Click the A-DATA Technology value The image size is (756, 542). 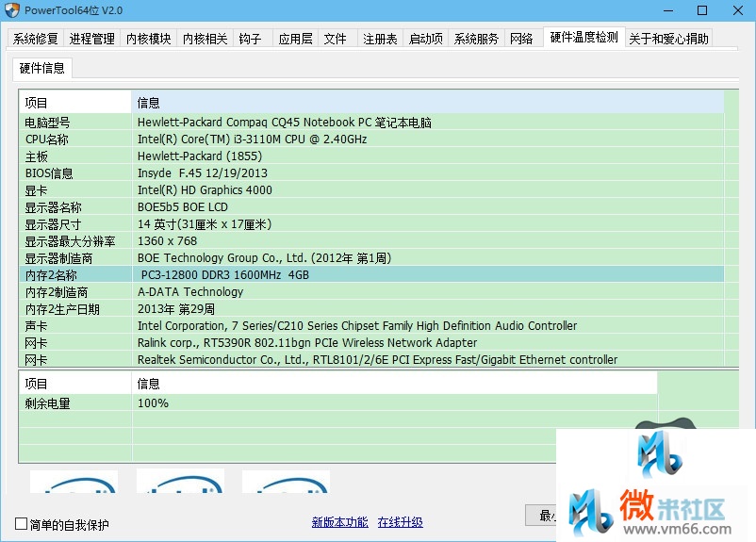[190, 291]
